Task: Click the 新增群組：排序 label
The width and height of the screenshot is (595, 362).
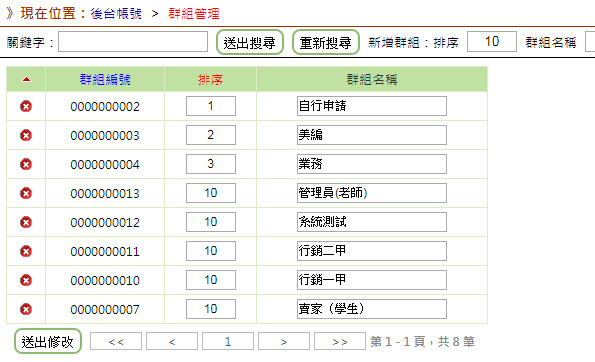Action: click(414, 42)
